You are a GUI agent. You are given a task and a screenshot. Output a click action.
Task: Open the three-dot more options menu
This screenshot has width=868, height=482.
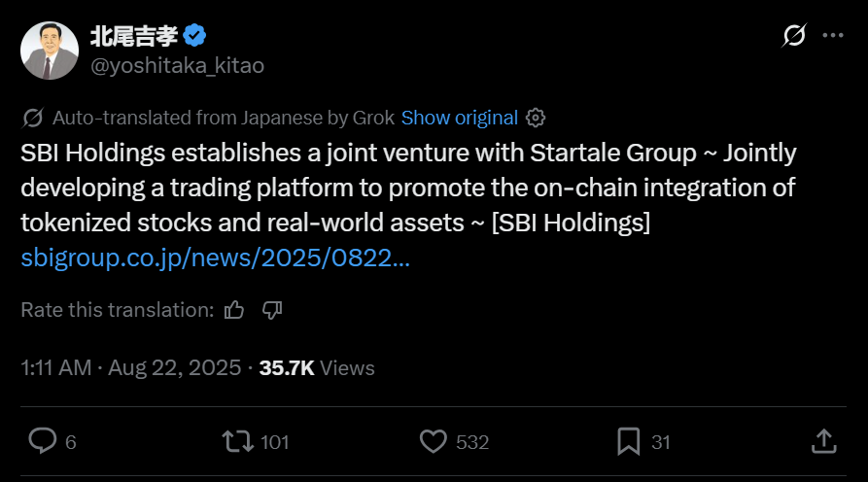coord(833,36)
